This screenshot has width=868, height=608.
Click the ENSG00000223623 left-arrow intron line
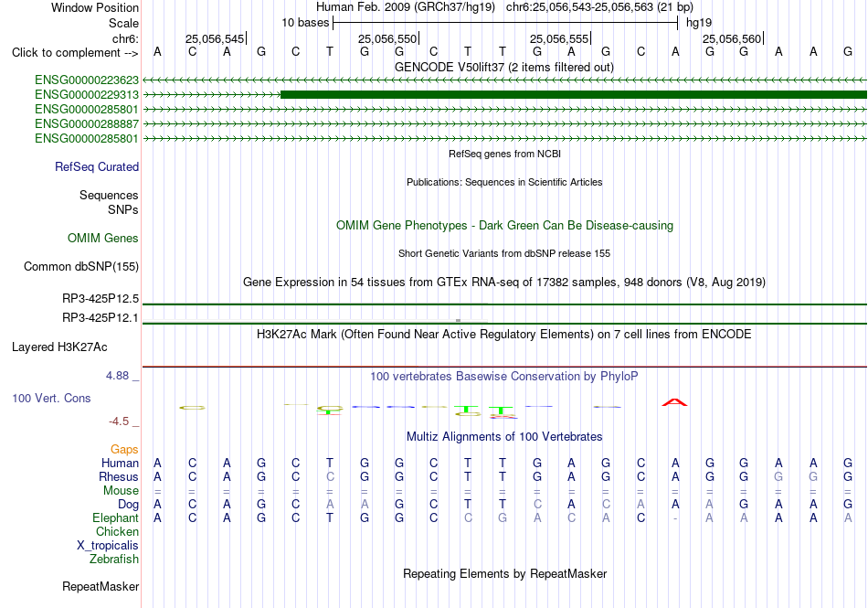[x=504, y=80]
